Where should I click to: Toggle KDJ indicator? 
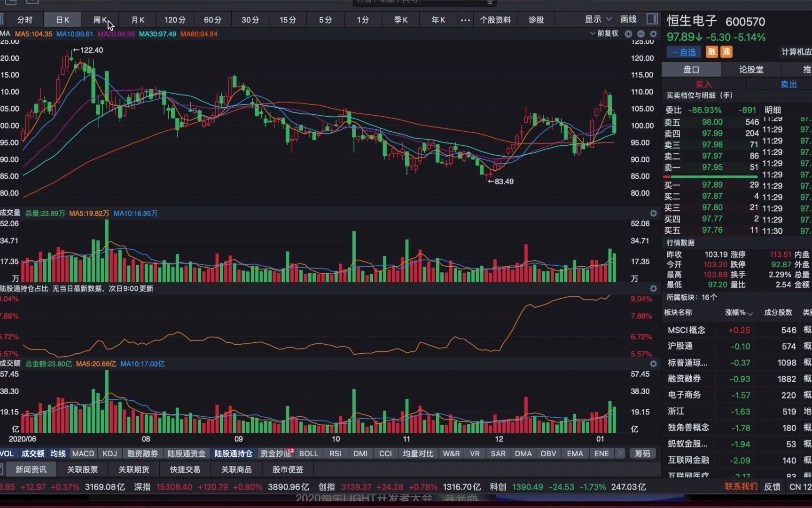109,453
